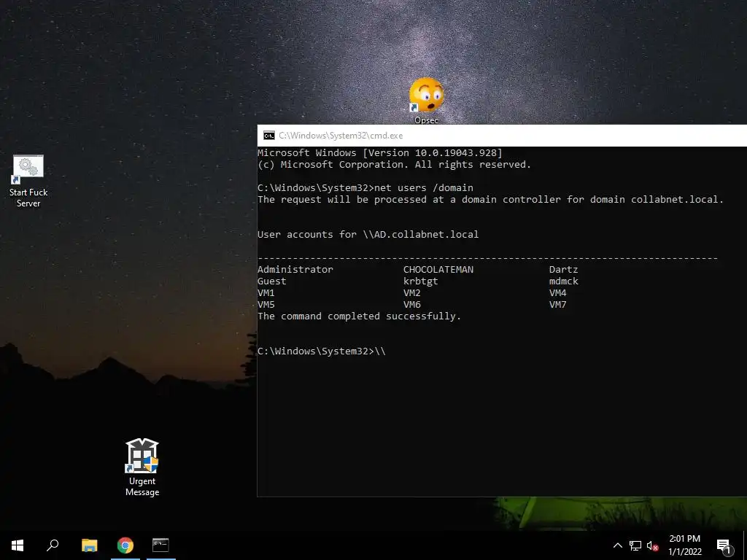Click the VM7 user account

click(x=558, y=304)
